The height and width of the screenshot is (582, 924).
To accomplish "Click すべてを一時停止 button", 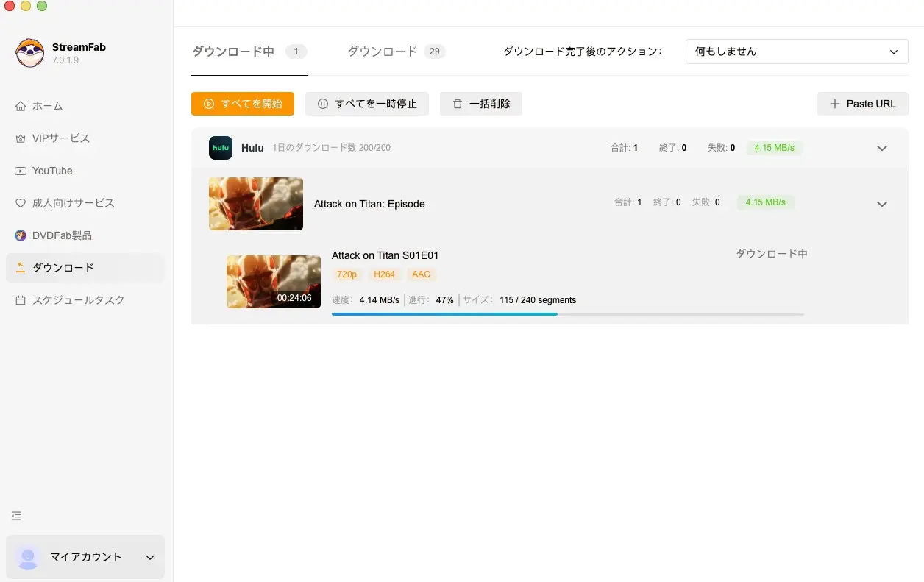I will point(367,104).
